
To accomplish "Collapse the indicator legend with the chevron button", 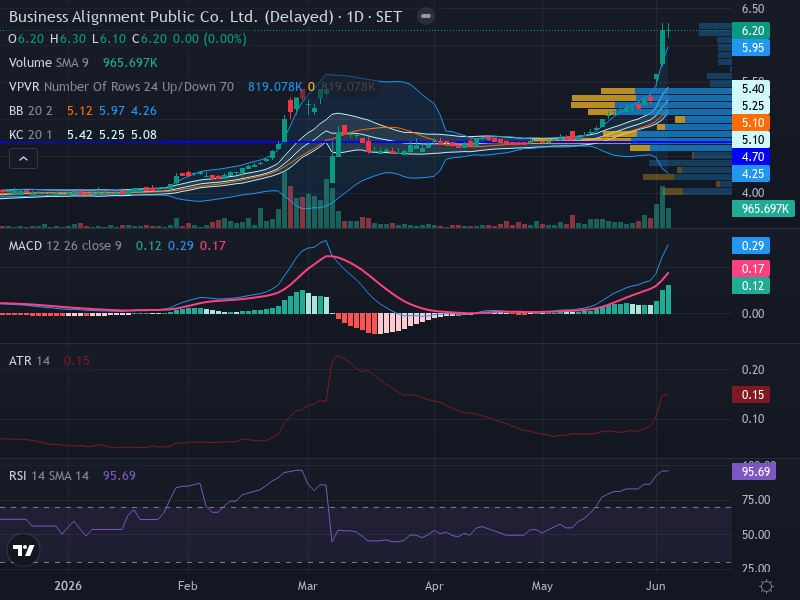I will [x=23, y=159].
